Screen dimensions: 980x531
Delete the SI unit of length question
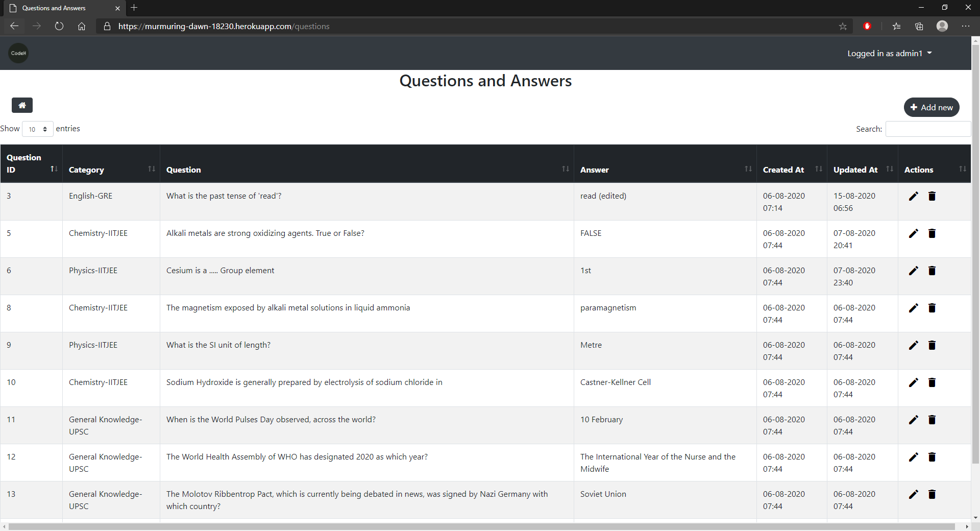click(x=932, y=345)
